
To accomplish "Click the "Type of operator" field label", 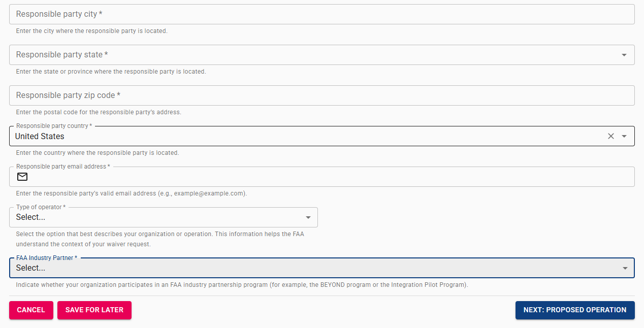I will pos(41,207).
